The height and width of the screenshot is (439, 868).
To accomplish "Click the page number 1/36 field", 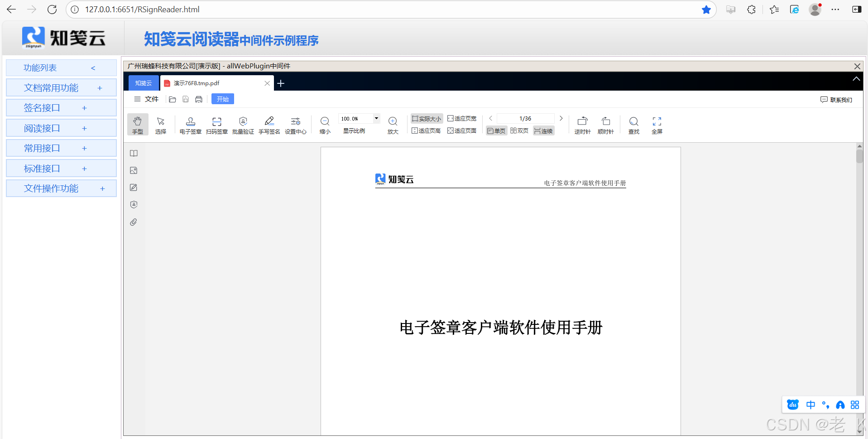I will coord(525,118).
